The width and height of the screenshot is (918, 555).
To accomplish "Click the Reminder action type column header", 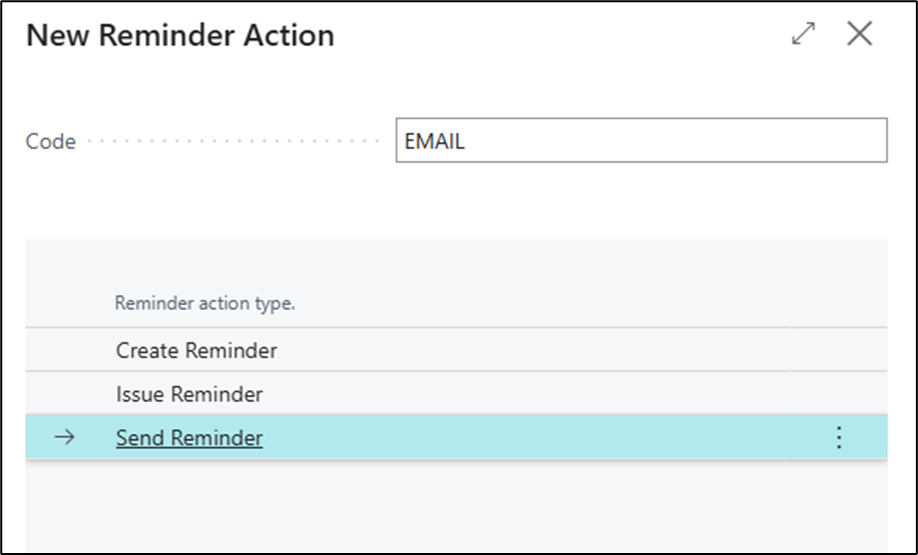I will tap(205, 303).
